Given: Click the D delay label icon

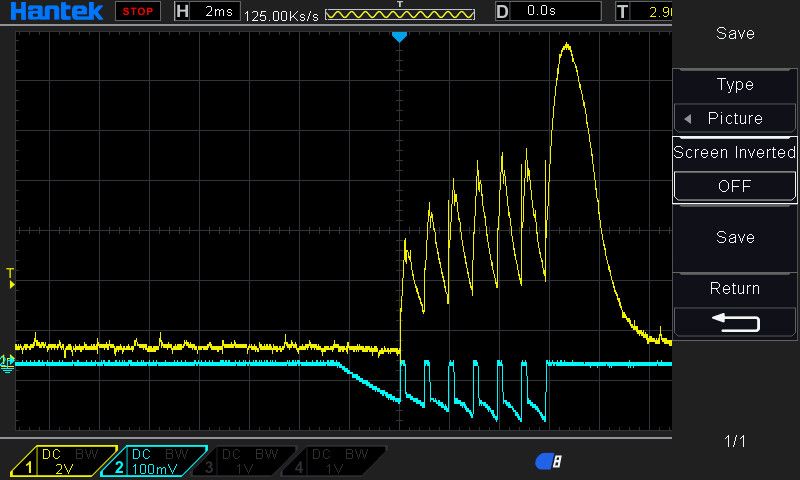Looking at the screenshot, I should coord(502,11).
